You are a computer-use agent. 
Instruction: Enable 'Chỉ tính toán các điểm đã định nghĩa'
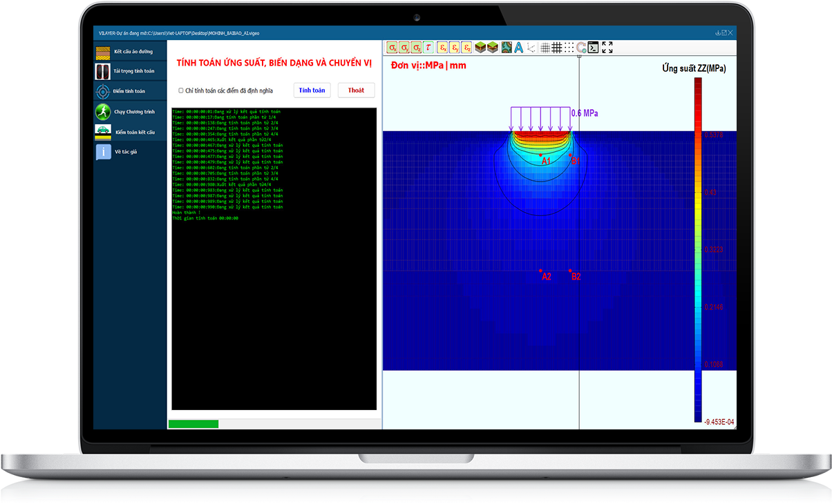click(x=181, y=90)
